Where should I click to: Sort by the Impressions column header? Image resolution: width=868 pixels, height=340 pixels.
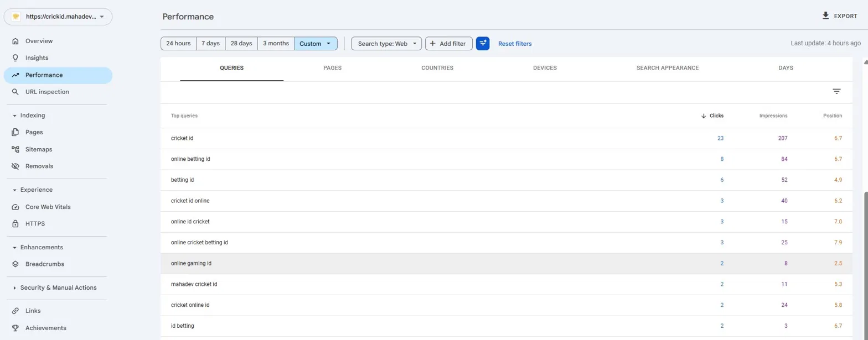(773, 116)
